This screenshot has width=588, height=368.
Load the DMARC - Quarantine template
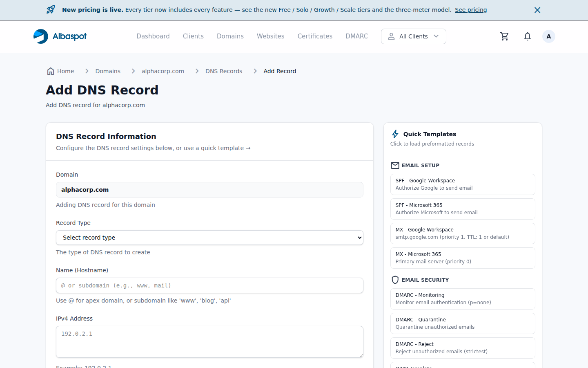tap(463, 323)
